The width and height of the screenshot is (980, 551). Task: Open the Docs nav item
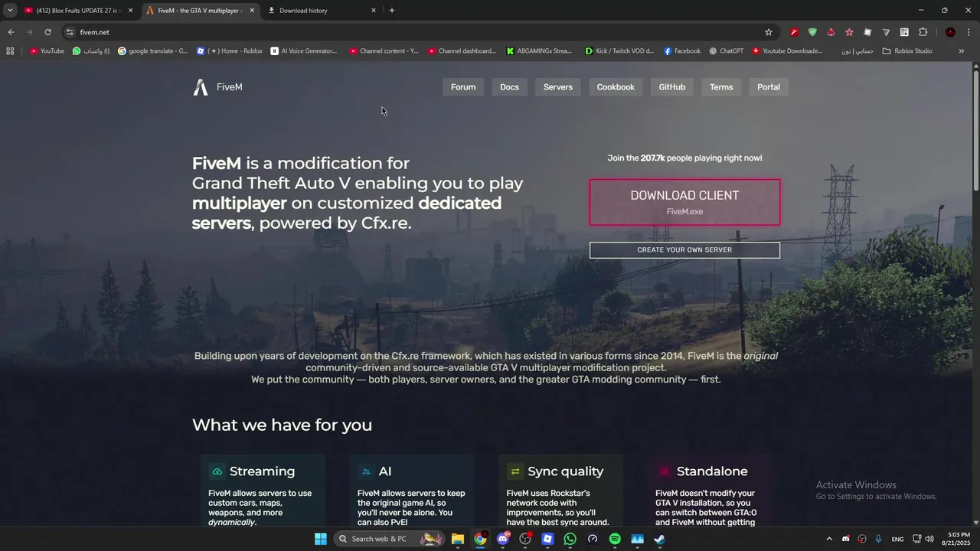pos(509,87)
